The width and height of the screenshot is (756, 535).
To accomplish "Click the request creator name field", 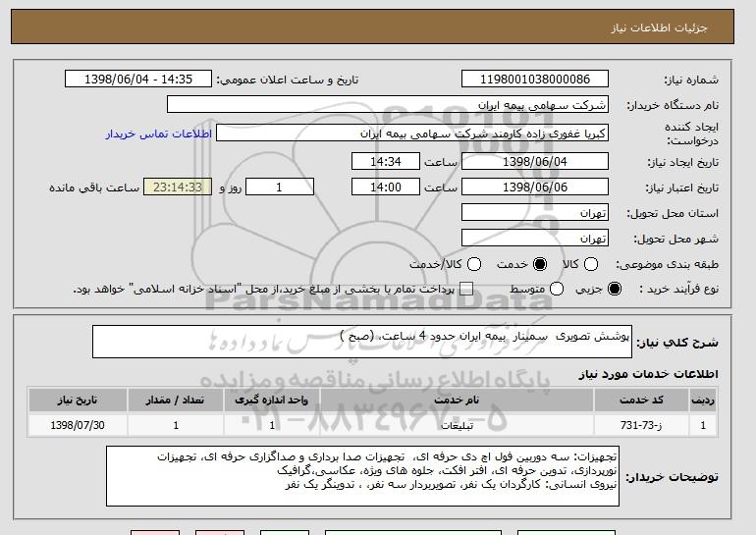I will 412,134.
